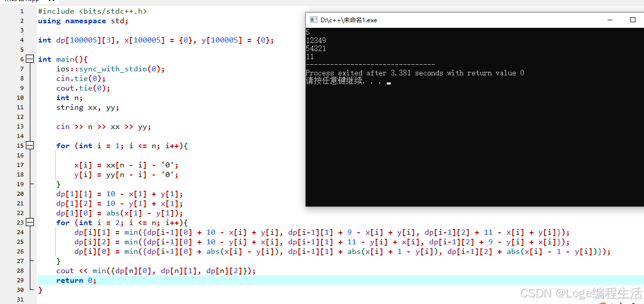The width and height of the screenshot is (644, 304).
Task: Click line number 31 in the gutter
Action: 20,299
